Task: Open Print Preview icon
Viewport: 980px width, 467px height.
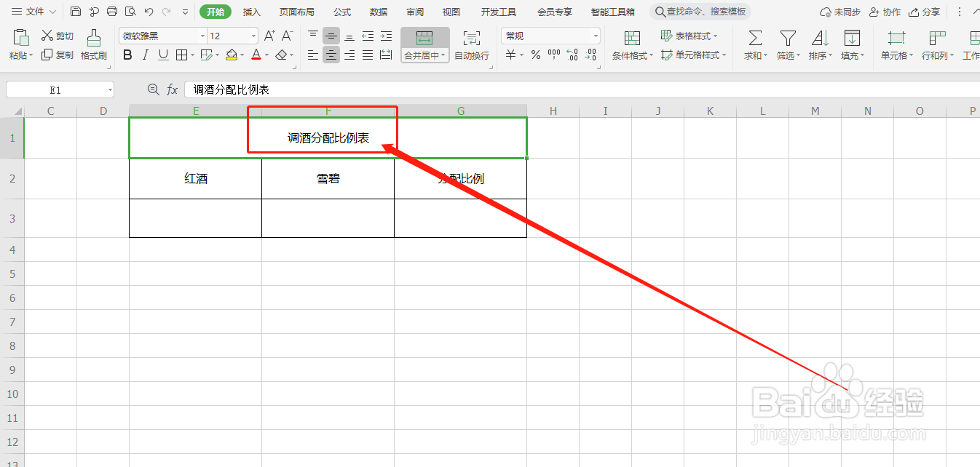Action: pyautogui.click(x=130, y=12)
